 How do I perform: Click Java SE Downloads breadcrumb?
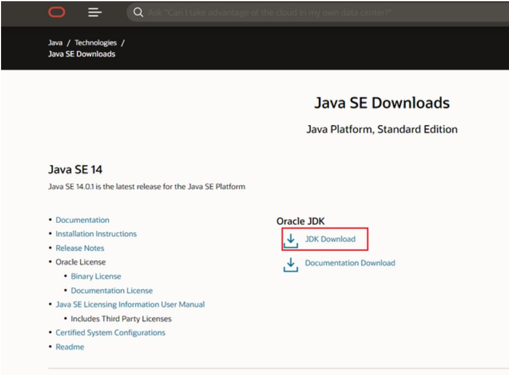(x=82, y=54)
